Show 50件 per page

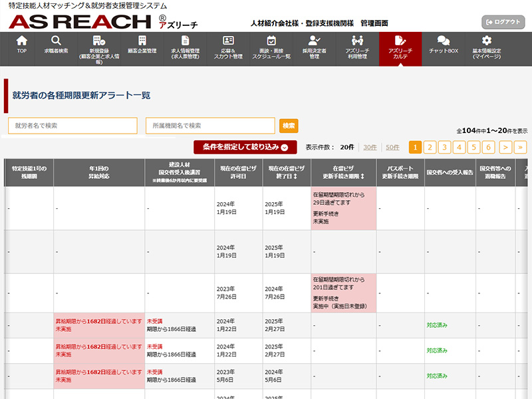click(x=392, y=147)
